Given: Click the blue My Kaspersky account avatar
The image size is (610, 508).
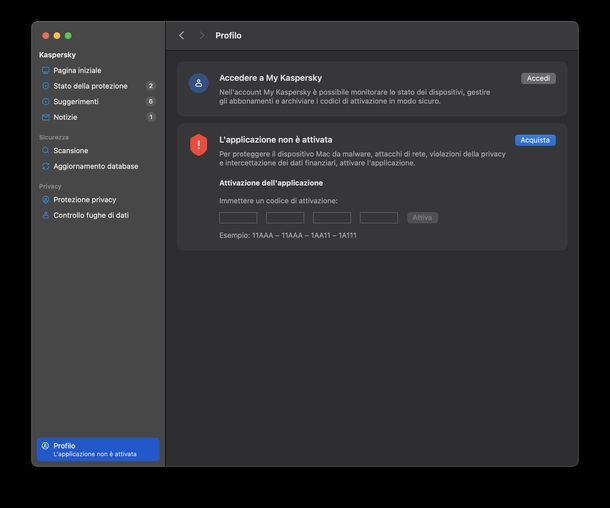Looking at the screenshot, I should tap(198, 83).
